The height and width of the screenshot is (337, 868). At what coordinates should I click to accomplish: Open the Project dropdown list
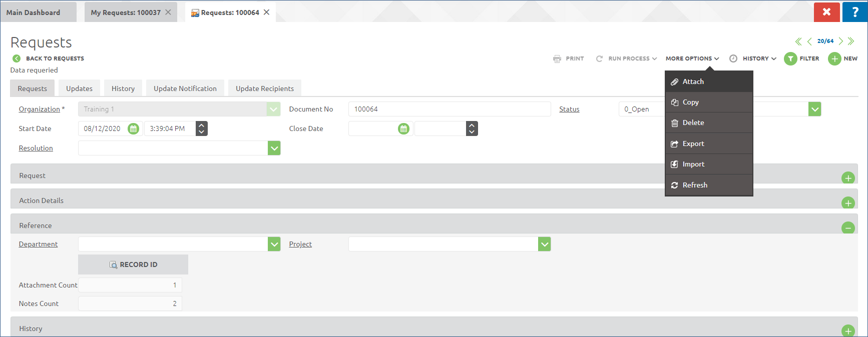(545, 244)
